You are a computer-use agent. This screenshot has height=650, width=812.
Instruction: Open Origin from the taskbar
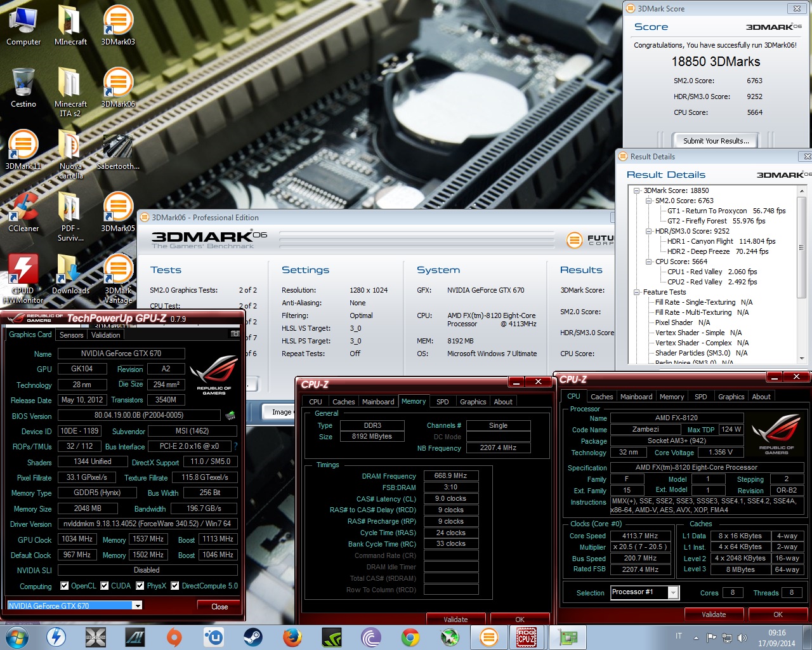pyautogui.click(x=174, y=637)
